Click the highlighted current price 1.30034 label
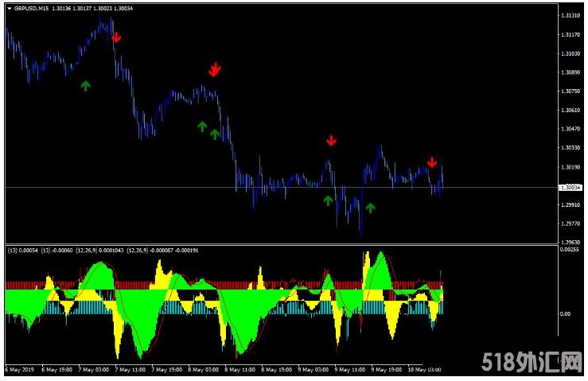The width and height of the screenshot is (588, 381). [x=570, y=188]
